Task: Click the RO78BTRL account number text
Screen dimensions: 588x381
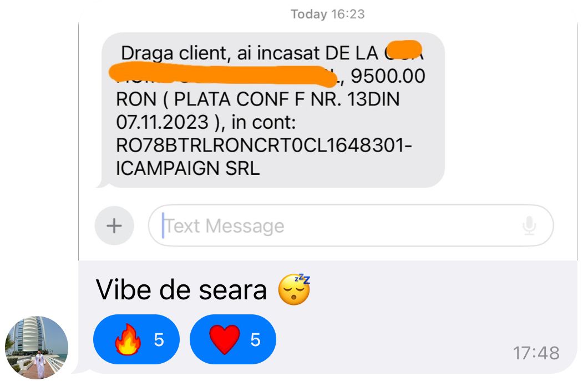Action: [x=264, y=146]
